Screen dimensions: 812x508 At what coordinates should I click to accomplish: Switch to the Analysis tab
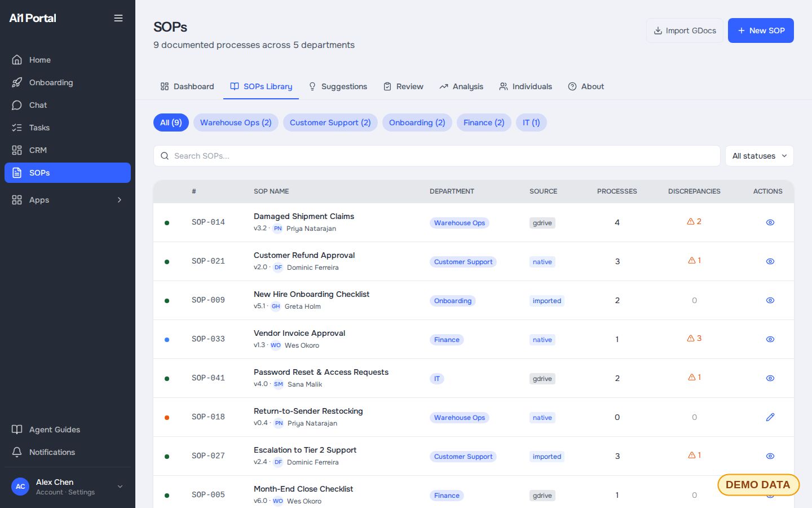461,86
